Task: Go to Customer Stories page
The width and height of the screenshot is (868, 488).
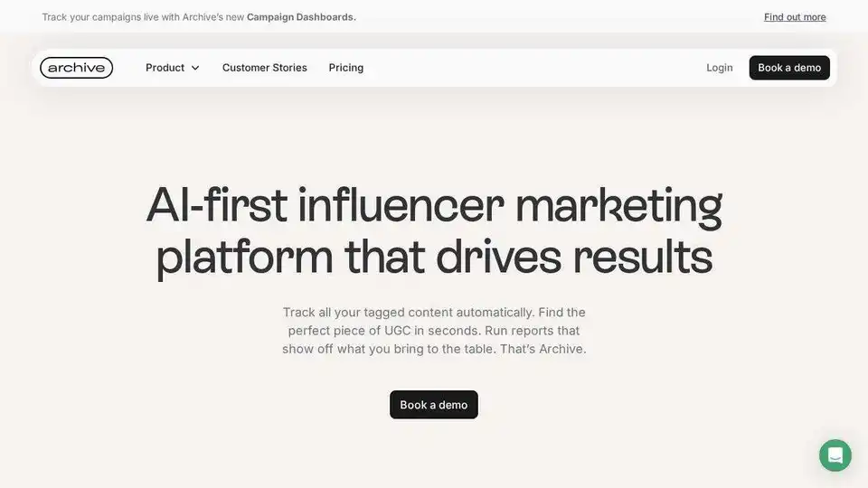Action: [265, 68]
